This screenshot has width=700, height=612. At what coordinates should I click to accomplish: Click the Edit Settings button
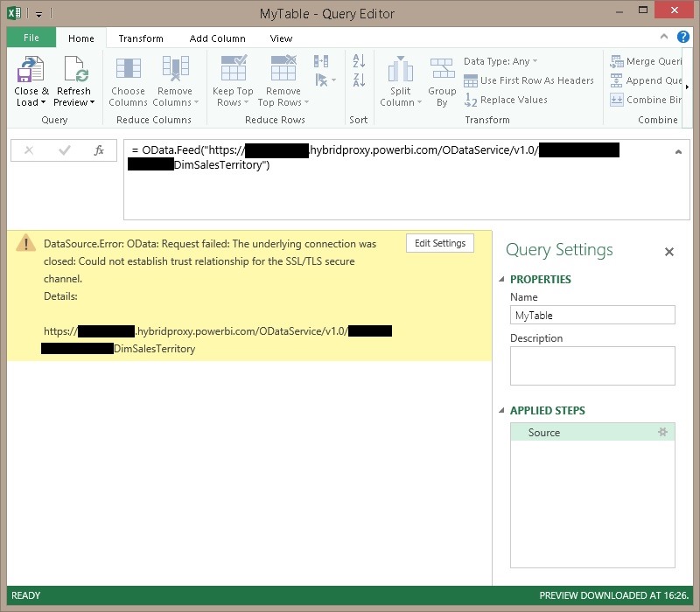coord(440,243)
